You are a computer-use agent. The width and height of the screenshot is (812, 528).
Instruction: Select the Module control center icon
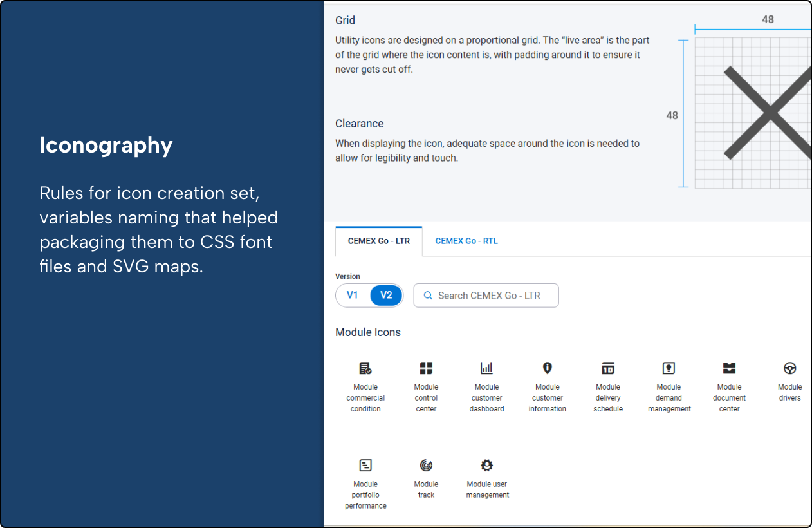point(426,368)
